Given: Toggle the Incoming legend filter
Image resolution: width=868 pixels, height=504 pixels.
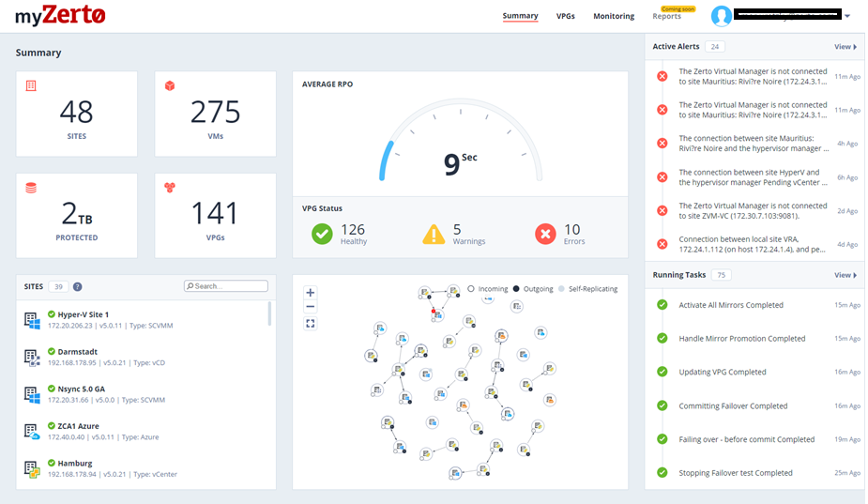Looking at the screenshot, I should (x=487, y=288).
